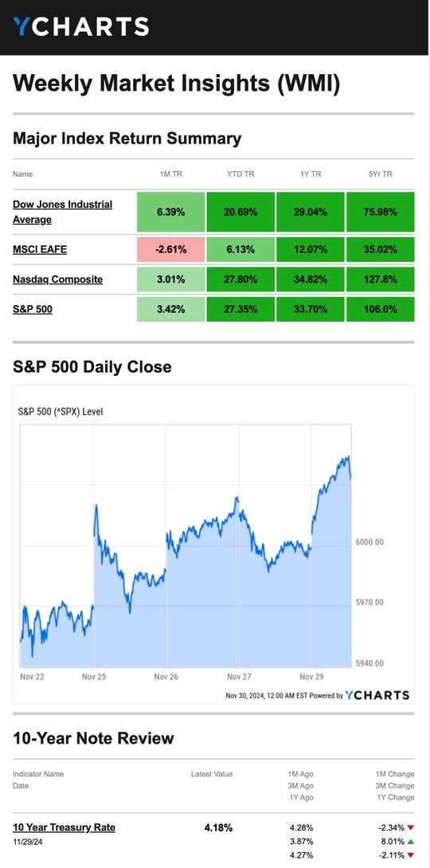Select the Dow Jones 6.39% green cell
This screenshot has width=430, height=868.
(170, 212)
